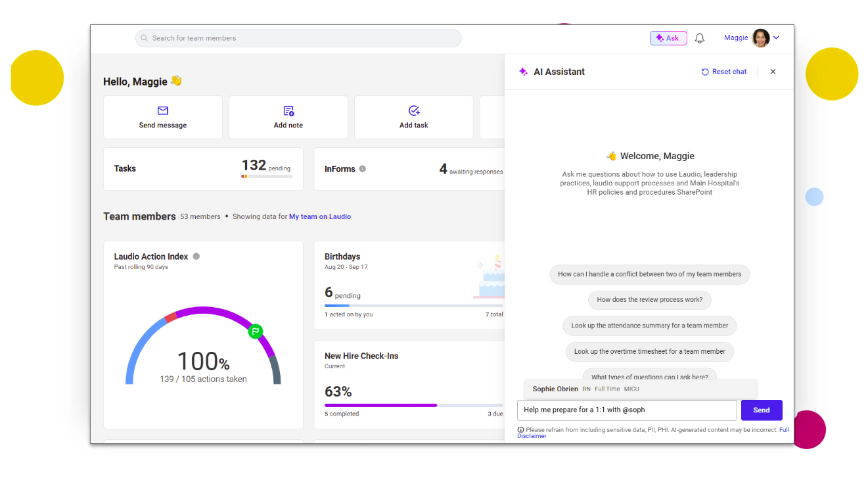Click the '139 / 105 actions taken' text
The image size is (868, 484).
[x=204, y=379]
